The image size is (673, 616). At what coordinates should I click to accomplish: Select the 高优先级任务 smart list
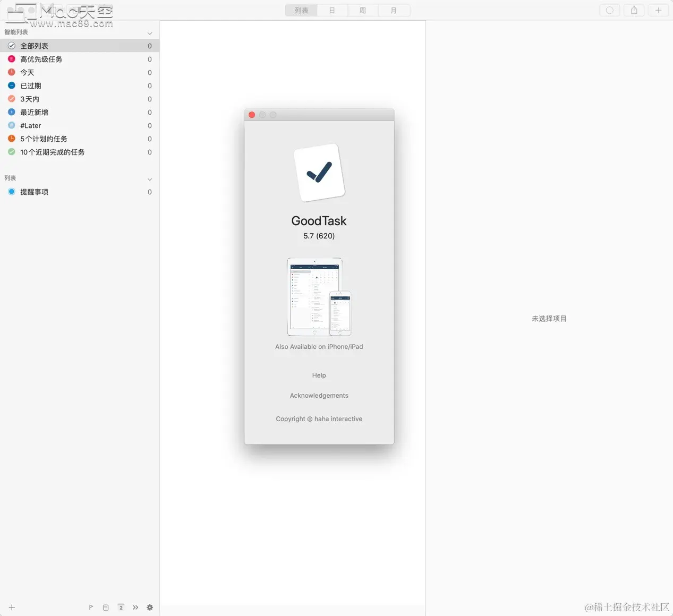point(80,59)
